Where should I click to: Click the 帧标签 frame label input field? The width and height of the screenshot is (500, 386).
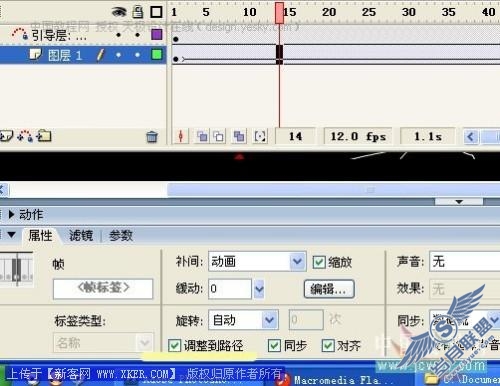(103, 289)
